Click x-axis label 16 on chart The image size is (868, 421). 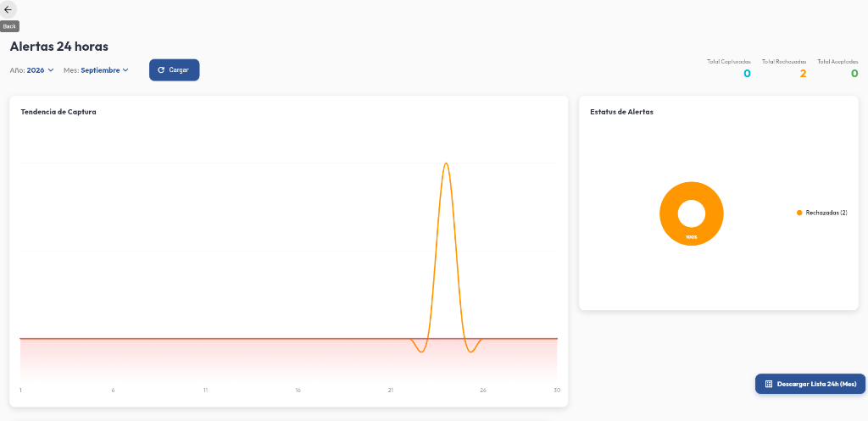tap(298, 391)
